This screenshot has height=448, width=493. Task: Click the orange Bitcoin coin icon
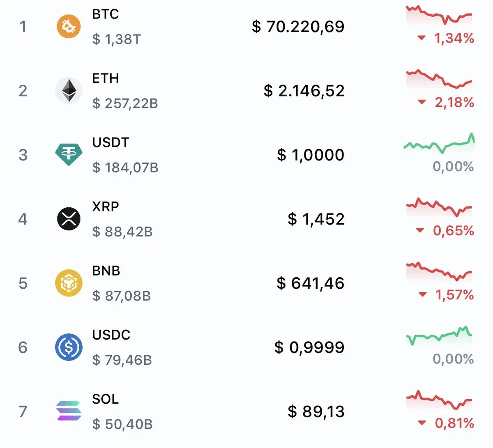click(x=69, y=27)
